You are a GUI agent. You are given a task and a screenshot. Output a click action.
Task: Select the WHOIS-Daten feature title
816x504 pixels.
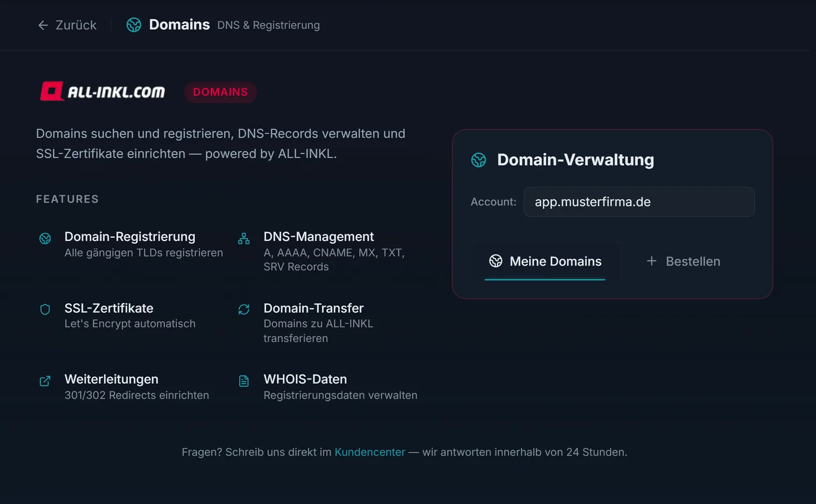305,379
